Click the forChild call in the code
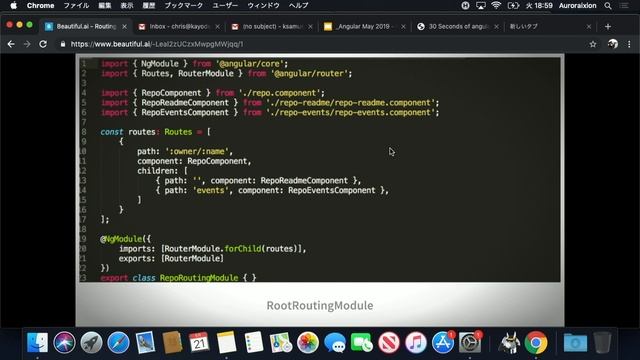Image resolution: width=640 pixels, height=360 pixels. (x=243, y=249)
